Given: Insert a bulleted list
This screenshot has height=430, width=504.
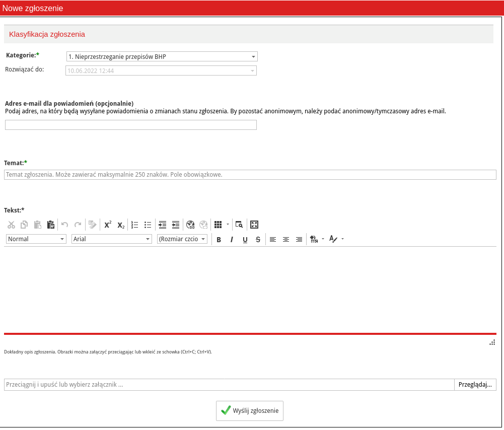Looking at the screenshot, I should click(x=148, y=225).
